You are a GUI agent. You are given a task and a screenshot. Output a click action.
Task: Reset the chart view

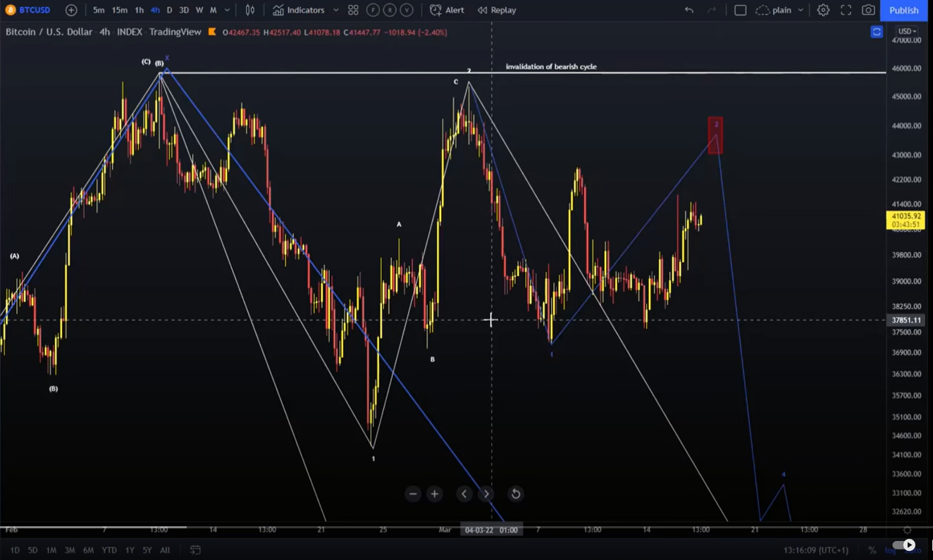point(516,494)
